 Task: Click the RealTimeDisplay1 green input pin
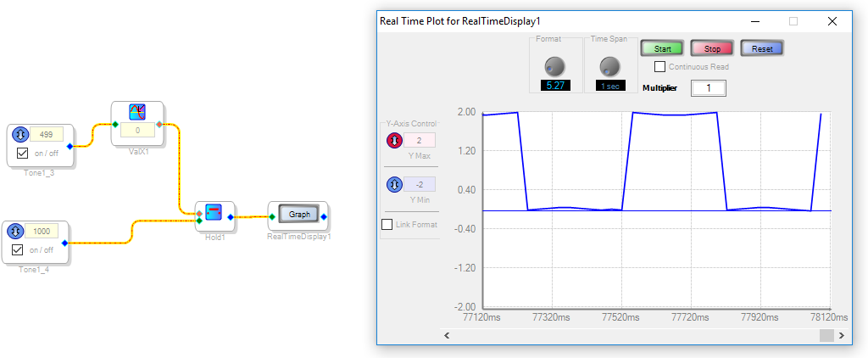272,216
